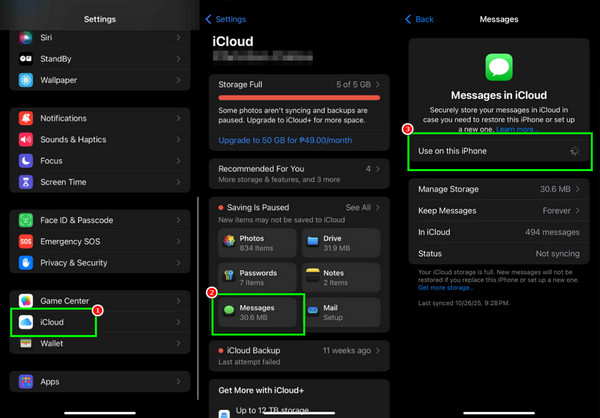Toggle Use on this iPhone switch
The image size is (600, 418).
pyautogui.click(x=573, y=150)
